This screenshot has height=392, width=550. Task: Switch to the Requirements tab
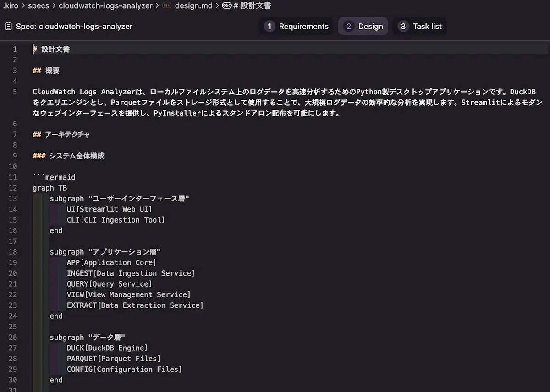click(303, 27)
